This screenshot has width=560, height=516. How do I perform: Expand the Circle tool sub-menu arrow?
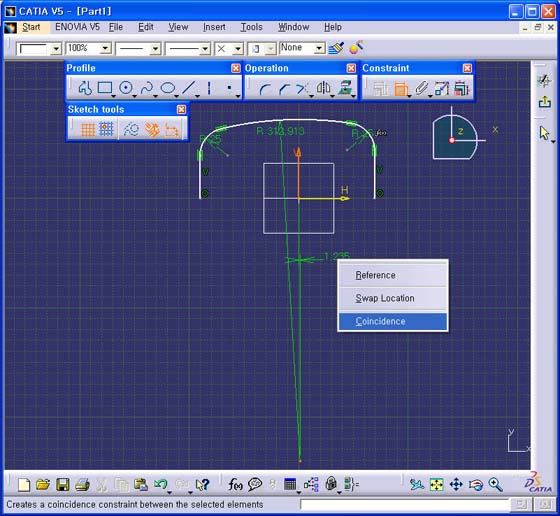(x=135, y=96)
